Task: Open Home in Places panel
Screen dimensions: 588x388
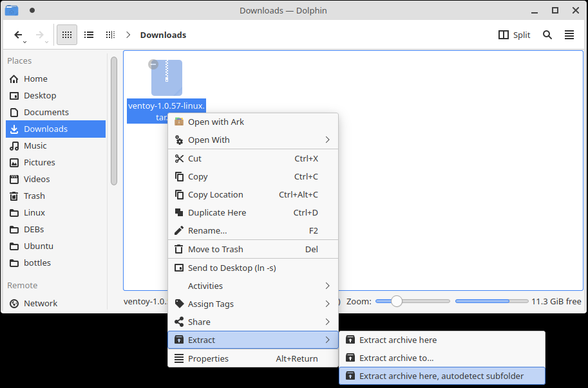Action: click(55, 79)
